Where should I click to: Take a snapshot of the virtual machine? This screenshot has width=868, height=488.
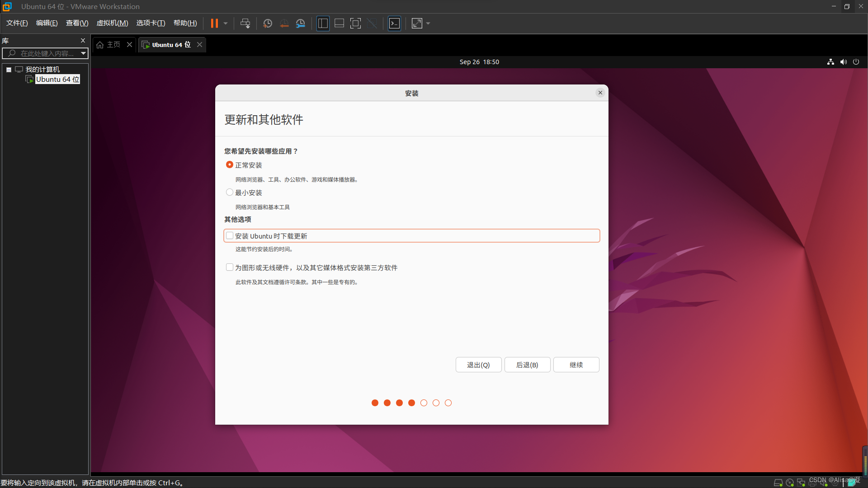click(x=267, y=23)
